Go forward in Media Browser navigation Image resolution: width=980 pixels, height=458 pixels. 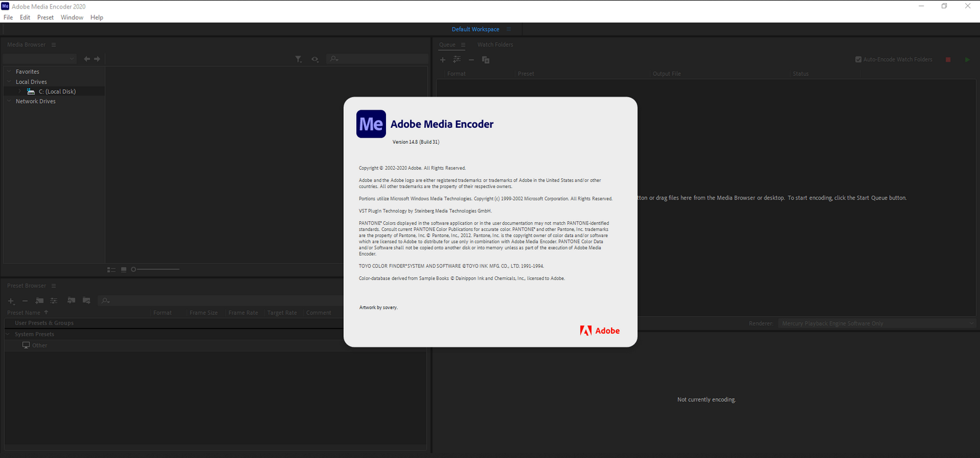click(97, 59)
